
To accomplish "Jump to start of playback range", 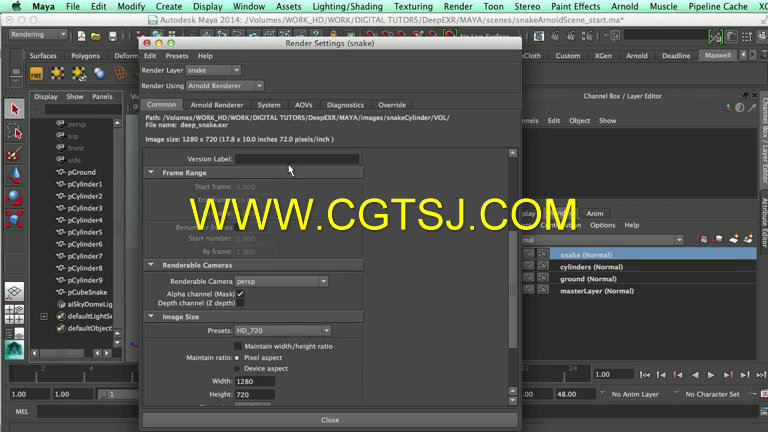I will tap(645, 375).
